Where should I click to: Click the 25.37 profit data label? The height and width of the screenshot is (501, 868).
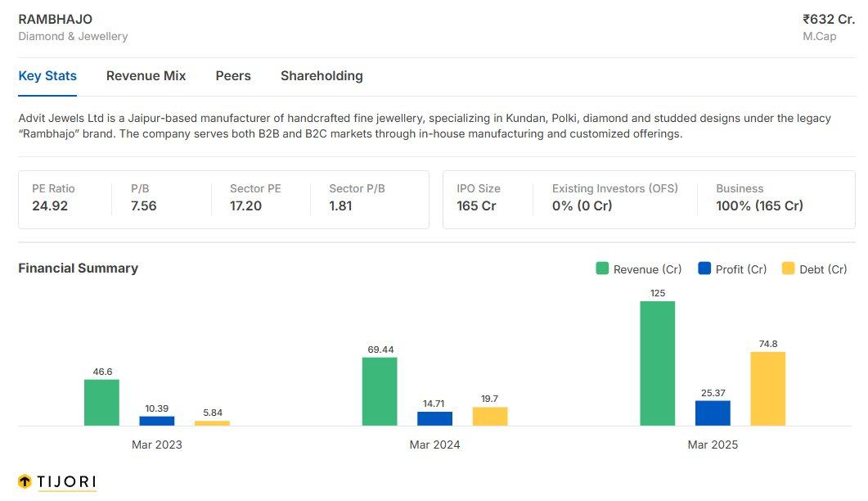pyautogui.click(x=713, y=393)
